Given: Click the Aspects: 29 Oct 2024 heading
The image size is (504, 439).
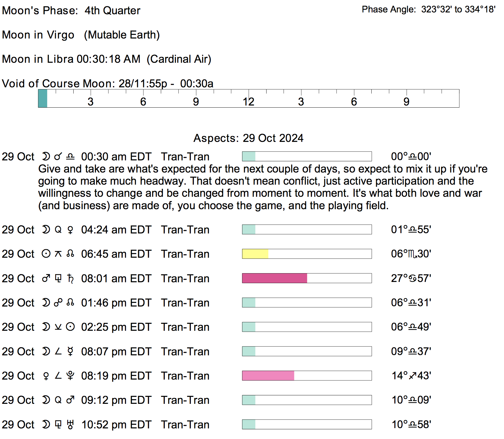Looking at the screenshot, I should (x=248, y=138).
